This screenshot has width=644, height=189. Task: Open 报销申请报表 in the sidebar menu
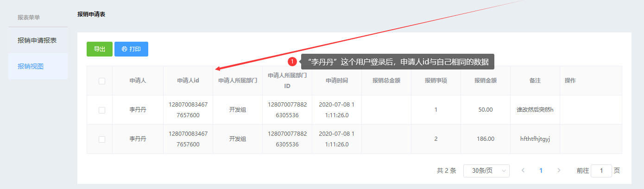38,40
